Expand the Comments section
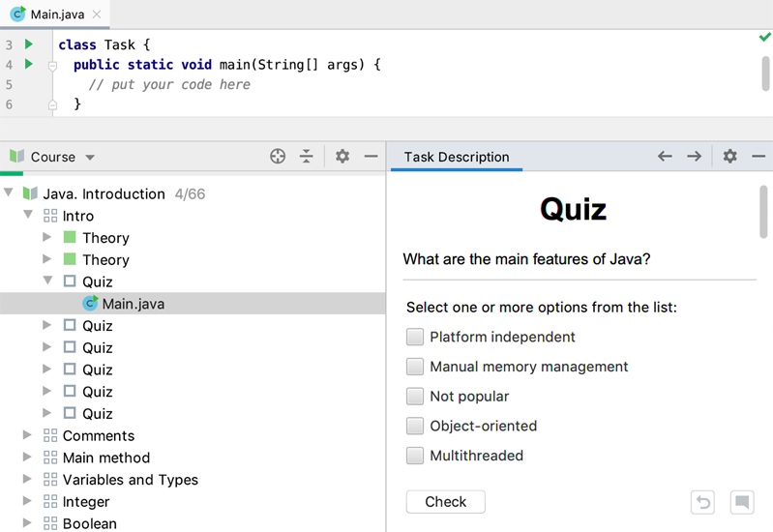The image size is (773, 532). coord(27,435)
